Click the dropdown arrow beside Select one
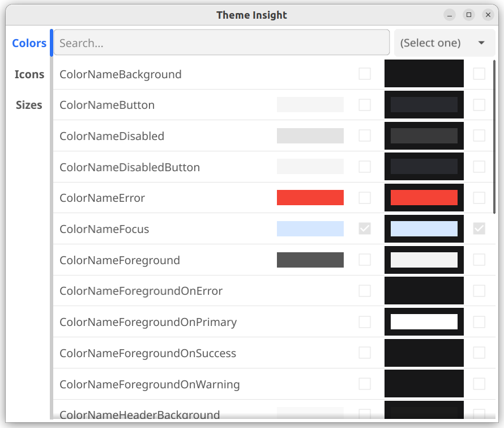 pos(481,43)
